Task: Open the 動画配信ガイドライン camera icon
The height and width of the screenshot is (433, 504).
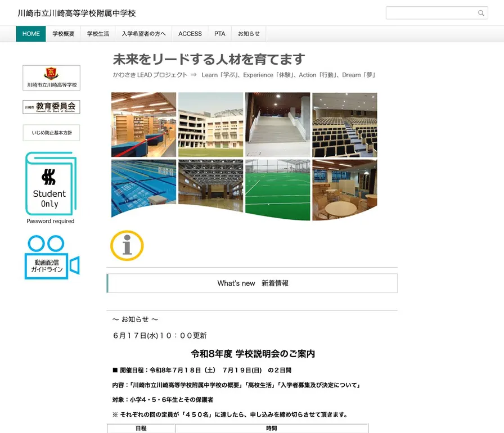Action: tap(52, 257)
